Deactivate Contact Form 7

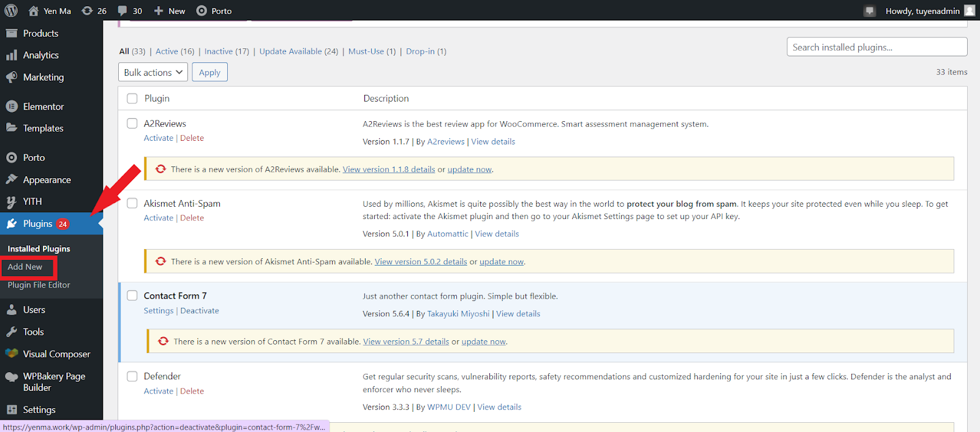pos(200,311)
